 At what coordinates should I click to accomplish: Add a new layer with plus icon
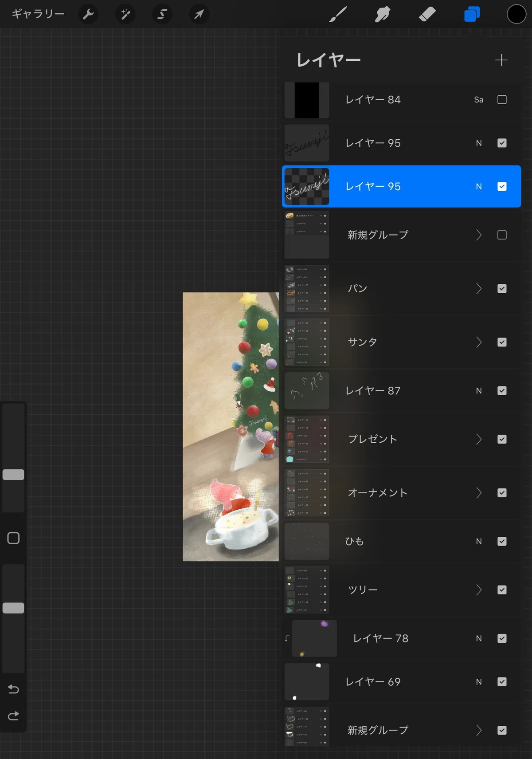(501, 60)
